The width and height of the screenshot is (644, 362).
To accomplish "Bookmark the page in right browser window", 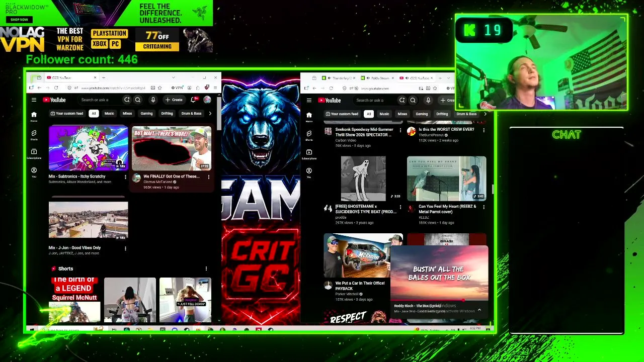I will (x=435, y=88).
